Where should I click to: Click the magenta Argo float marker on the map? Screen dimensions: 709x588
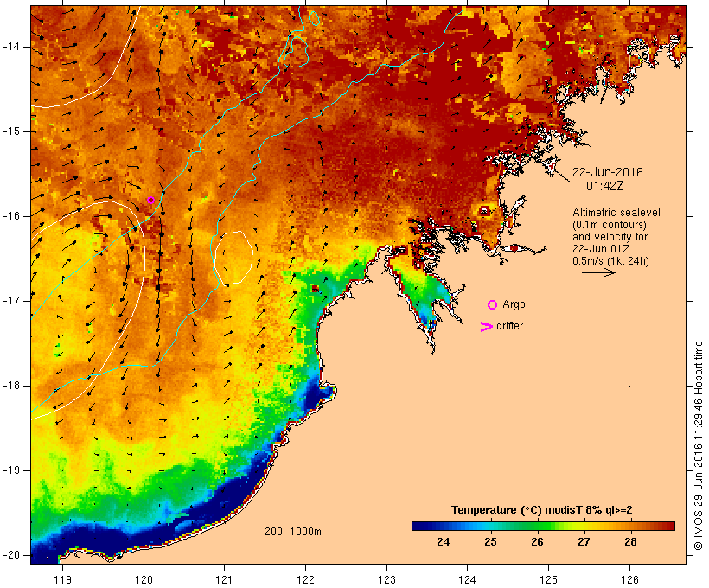(x=151, y=200)
